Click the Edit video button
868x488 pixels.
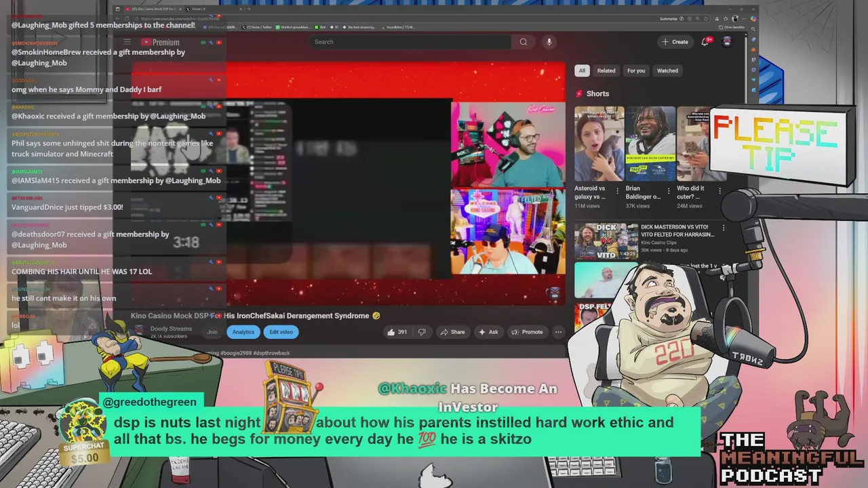click(281, 332)
